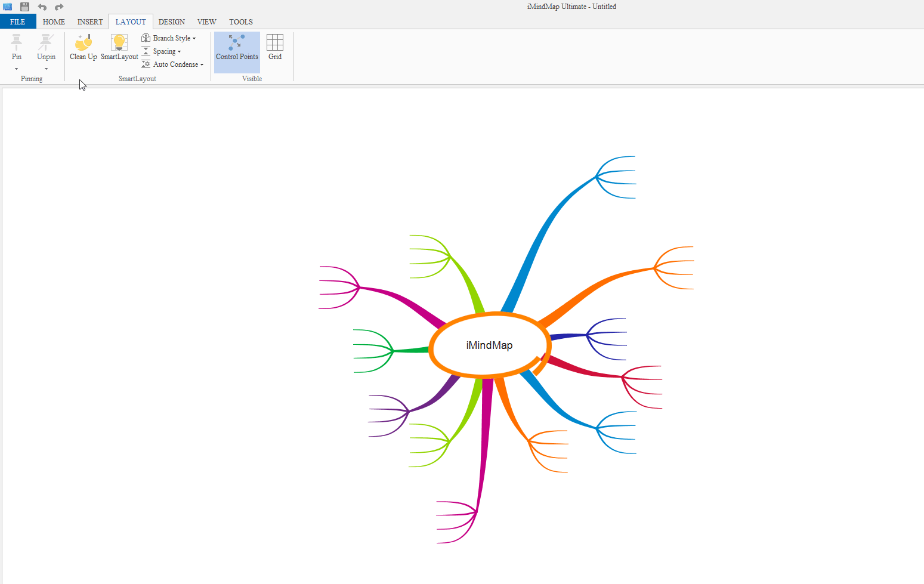Run Clean Up on the mind map
Viewport: 924px width, 584px height.
coord(84,47)
